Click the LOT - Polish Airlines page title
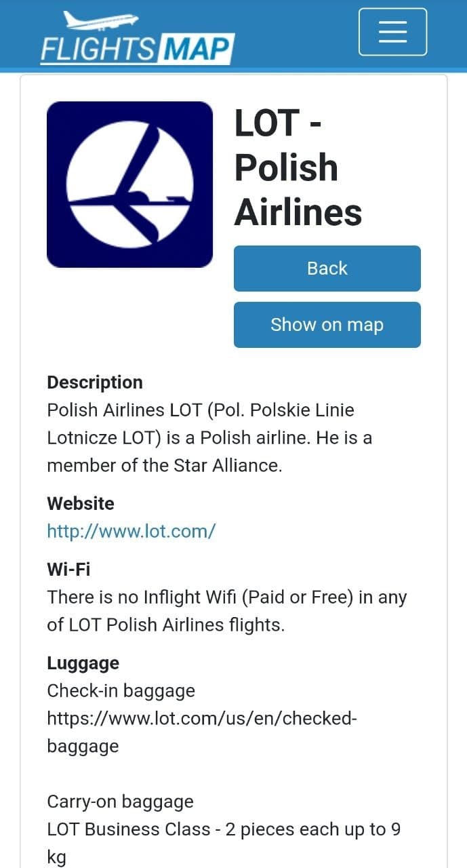Image resolution: width=467 pixels, height=868 pixels. point(298,167)
